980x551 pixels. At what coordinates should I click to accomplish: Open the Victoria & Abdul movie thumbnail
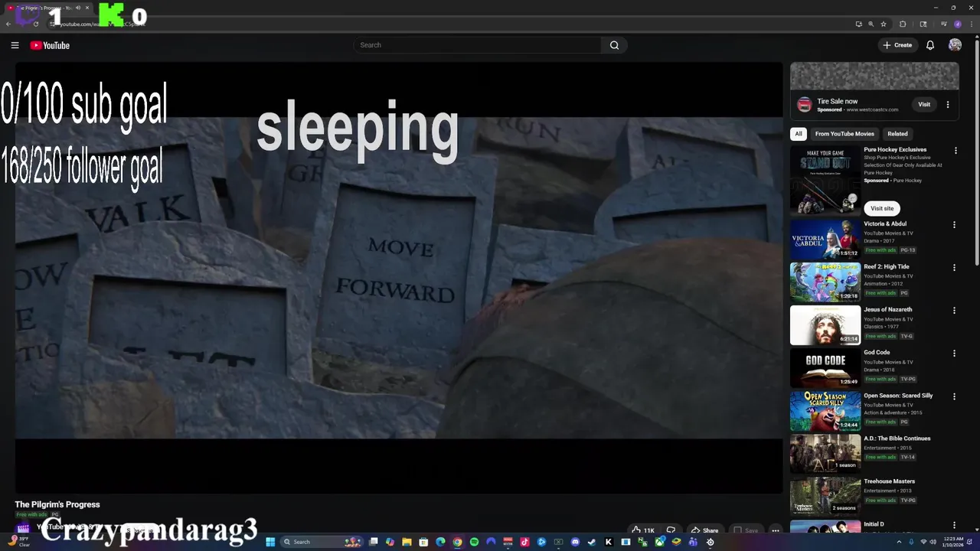coord(825,240)
